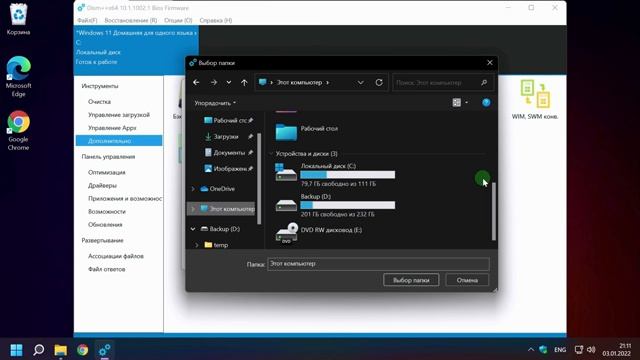Select Управление Appx in Dism++ sidebar
This screenshot has width=640, height=360.
pyautogui.click(x=112, y=128)
